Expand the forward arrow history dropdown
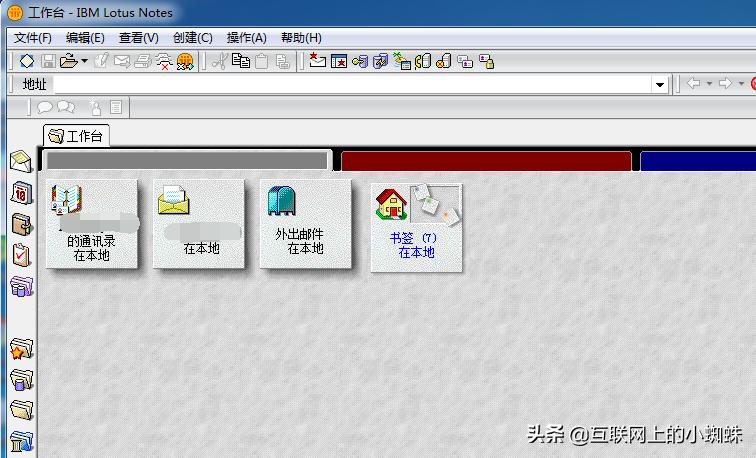The width and height of the screenshot is (756, 458). pos(741,84)
